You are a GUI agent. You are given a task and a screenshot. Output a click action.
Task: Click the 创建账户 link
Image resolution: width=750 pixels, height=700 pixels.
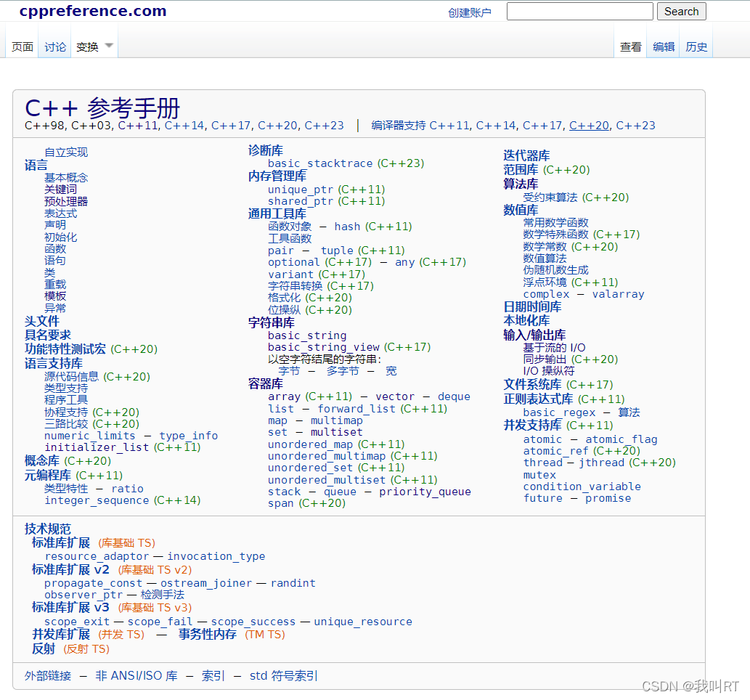(x=470, y=12)
